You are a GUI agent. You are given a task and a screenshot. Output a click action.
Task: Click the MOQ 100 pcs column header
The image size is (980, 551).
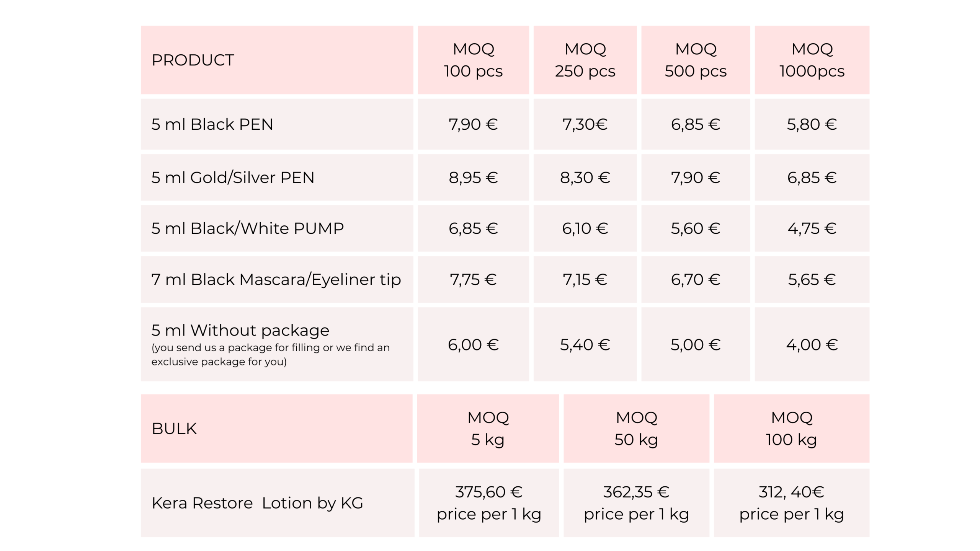[473, 60]
